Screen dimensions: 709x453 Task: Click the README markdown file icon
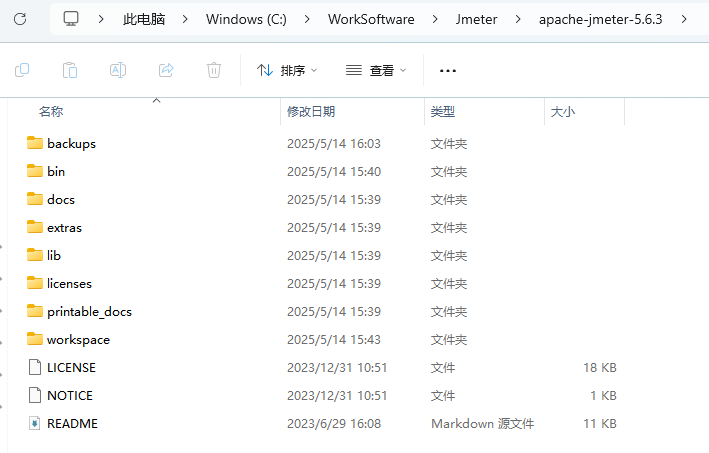[x=35, y=424]
